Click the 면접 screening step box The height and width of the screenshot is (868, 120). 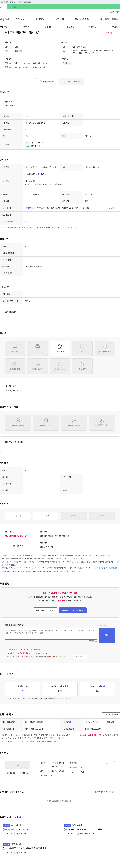point(46,516)
